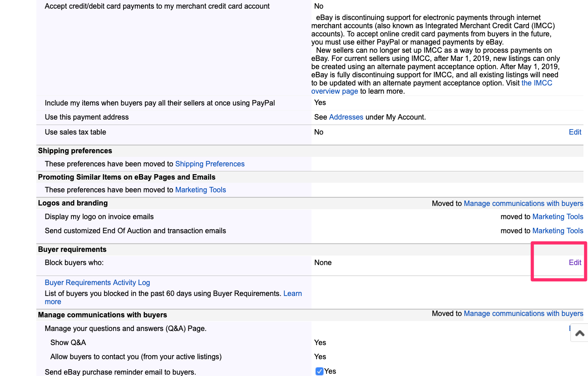This screenshot has height=376, width=588.
Task: Open the Shipping Preferences link
Action: (x=210, y=164)
